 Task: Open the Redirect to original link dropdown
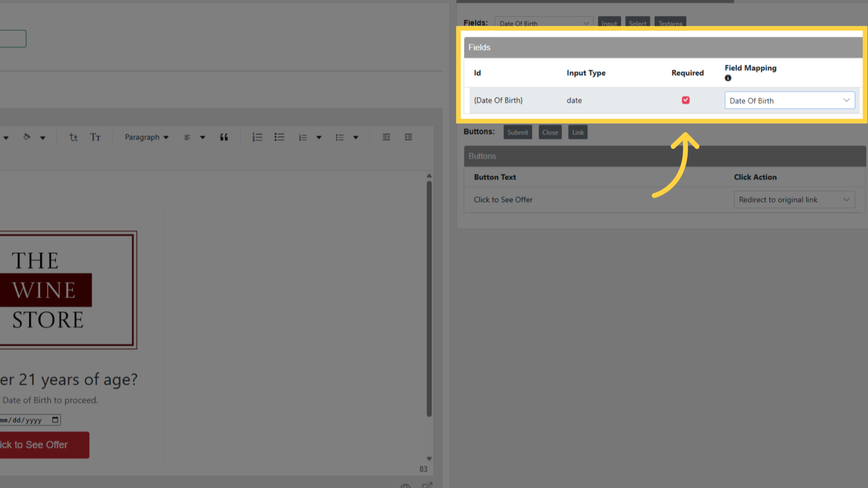click(794, 199)
